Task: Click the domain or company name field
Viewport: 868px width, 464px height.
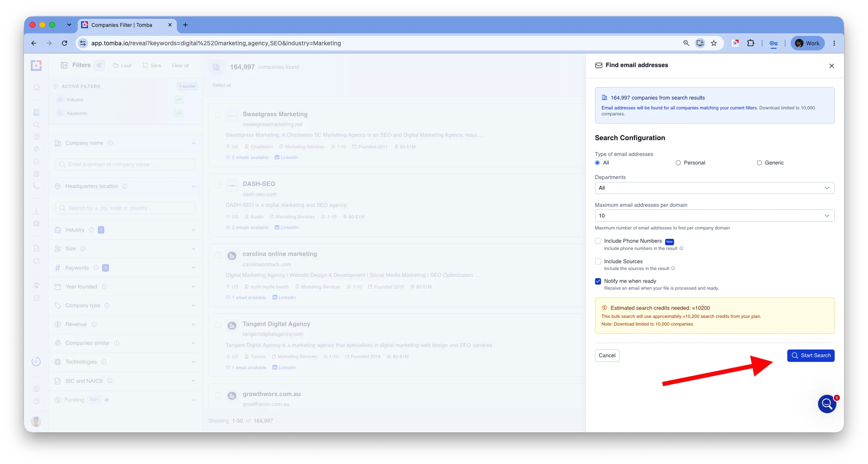Action: pyautogui.click(x=125, y=164)
